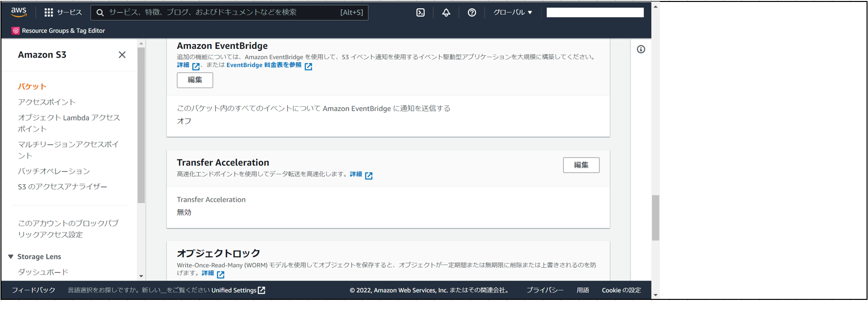Screen dimensions: 868x317
Task: Open the グローバル region dropdown
Action: [512, 12]
